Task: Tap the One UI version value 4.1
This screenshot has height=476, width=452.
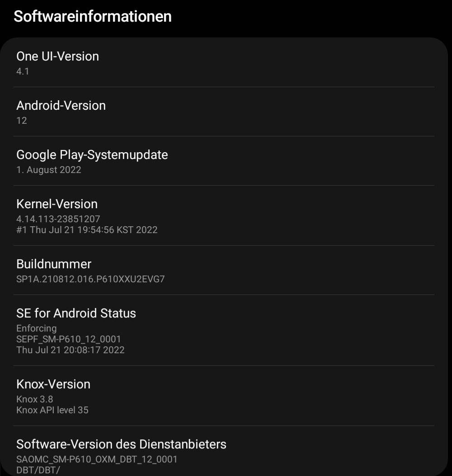Action: click(x=23, y=71)
